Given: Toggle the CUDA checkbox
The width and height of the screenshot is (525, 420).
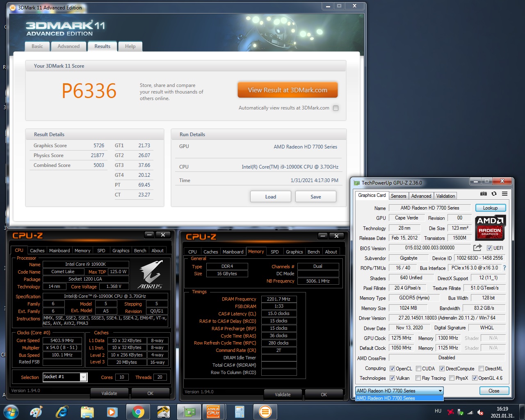Looking at the screenshot, I should (418, 368).
